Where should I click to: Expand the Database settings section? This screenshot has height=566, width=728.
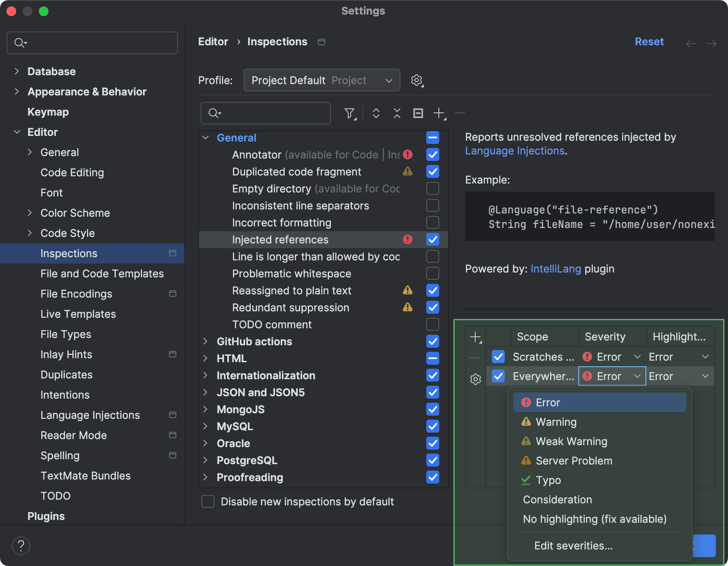(x=17, y=71)
